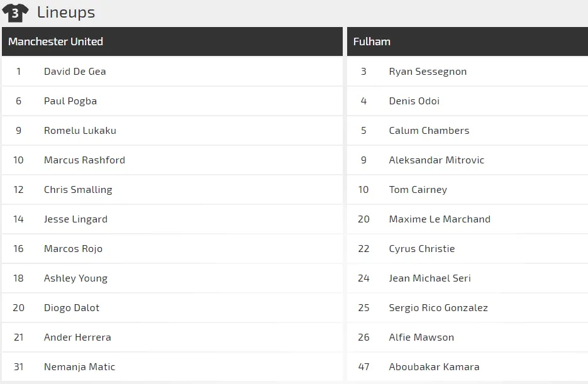Click Aleksandar Mitrovic in the list

[x=436, y=160]
